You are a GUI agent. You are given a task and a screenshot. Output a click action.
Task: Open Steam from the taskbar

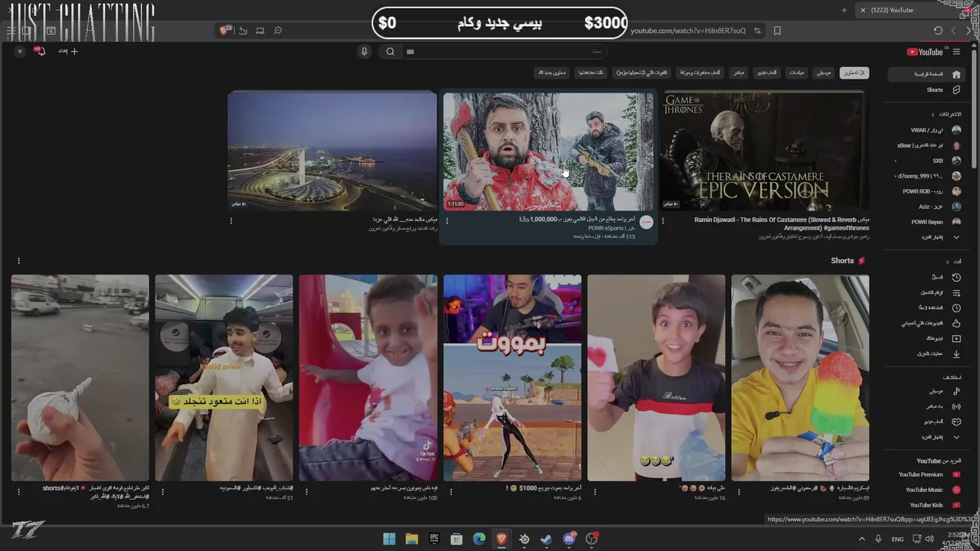[546, 539]
